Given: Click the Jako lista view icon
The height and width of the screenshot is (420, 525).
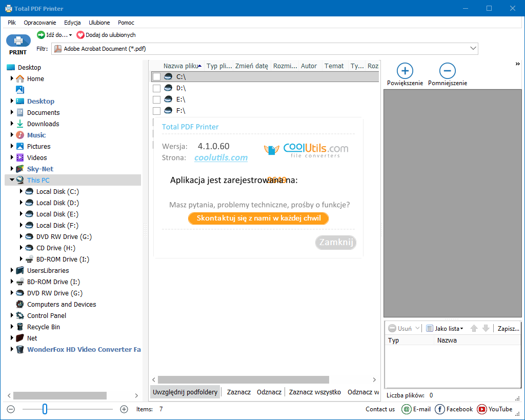Looking at the screenshot, I should [430, 328].
